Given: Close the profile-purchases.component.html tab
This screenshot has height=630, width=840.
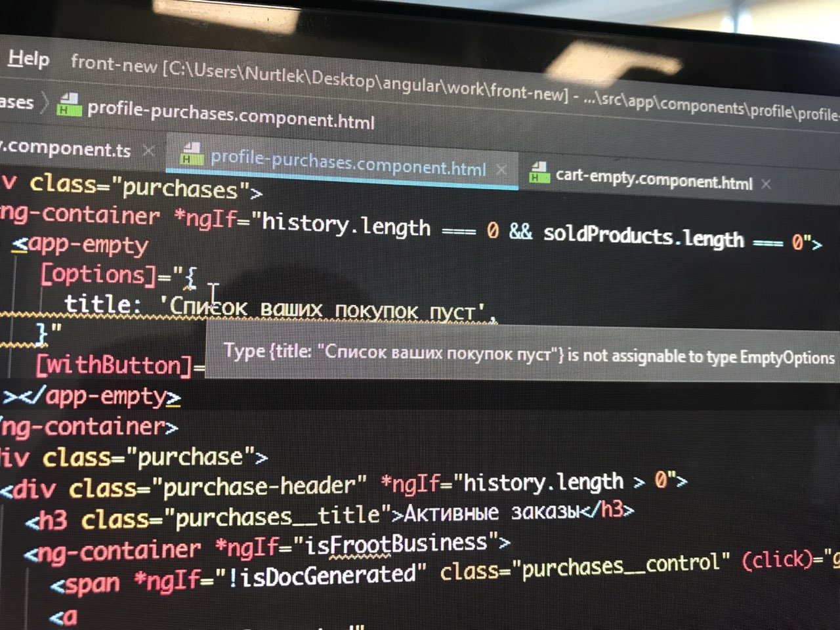Looking at the screenshot, I should click(x=502, y=169).
